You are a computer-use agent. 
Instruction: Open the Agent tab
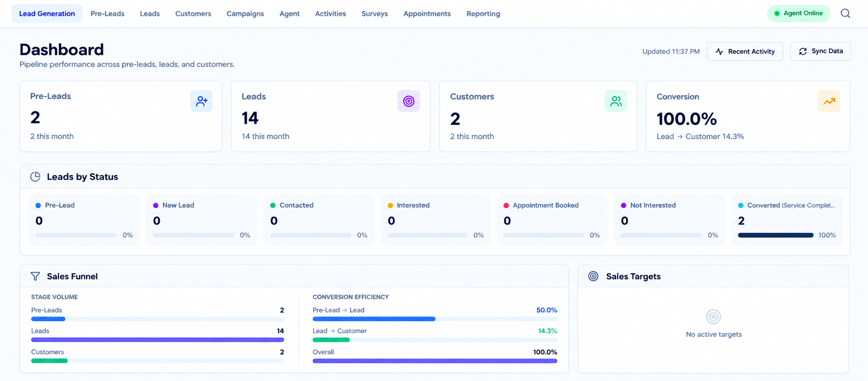pyautogui.click(x=290, y=14)
